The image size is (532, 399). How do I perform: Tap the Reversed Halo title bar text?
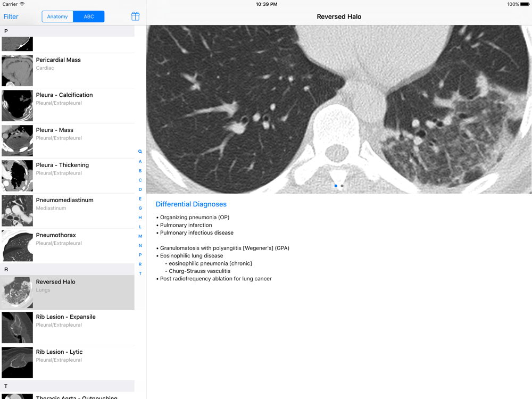339,16
